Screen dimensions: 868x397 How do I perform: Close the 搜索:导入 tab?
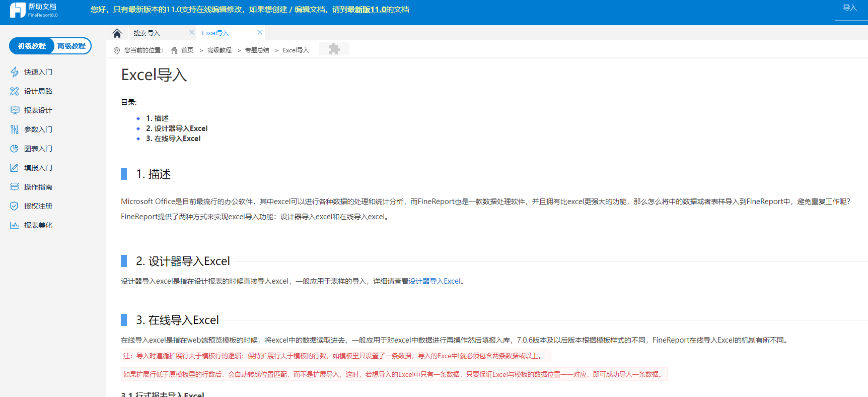(192, 32)
